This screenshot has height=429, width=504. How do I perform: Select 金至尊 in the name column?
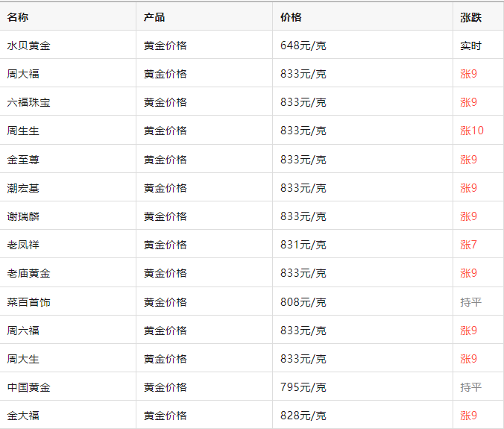click(x=23, y=160)
